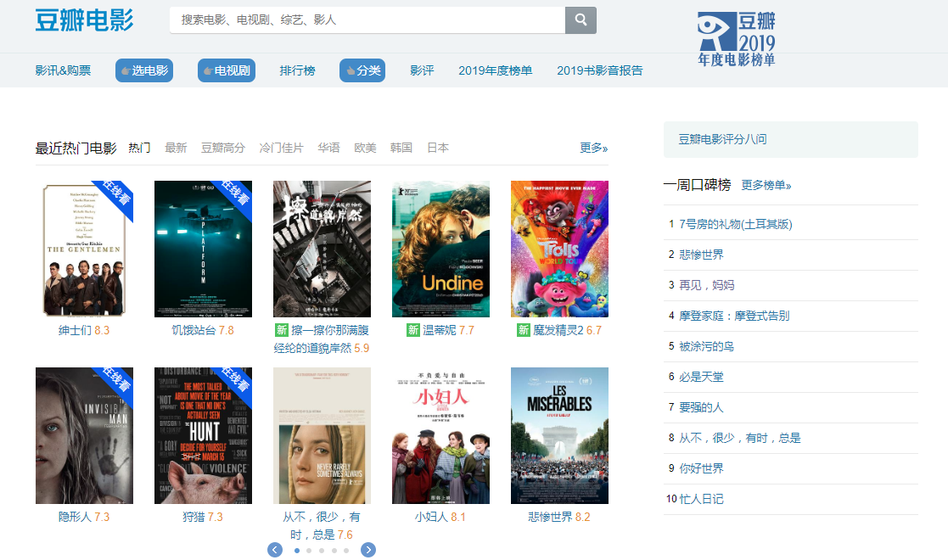Switch to the 最新 tab
Viewport: 948px width, 560px height.
pos(176,146)
